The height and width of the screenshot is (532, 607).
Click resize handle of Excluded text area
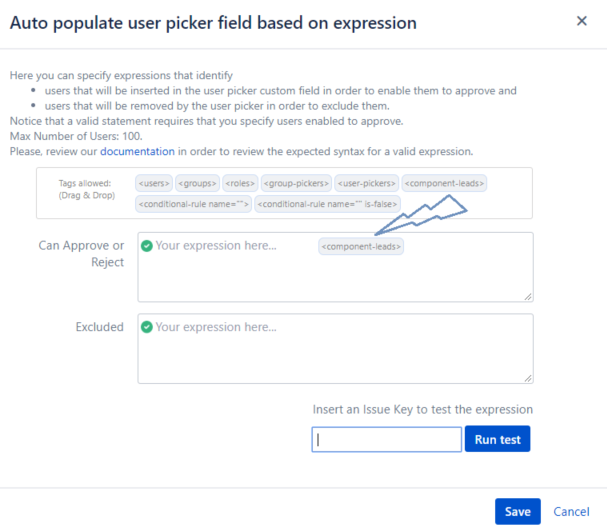(527, 377)
